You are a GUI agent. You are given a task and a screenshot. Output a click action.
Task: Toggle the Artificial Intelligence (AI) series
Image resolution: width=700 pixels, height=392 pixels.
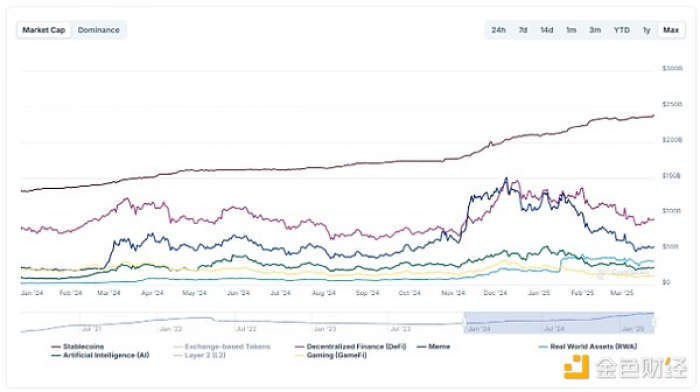(100, 355)
